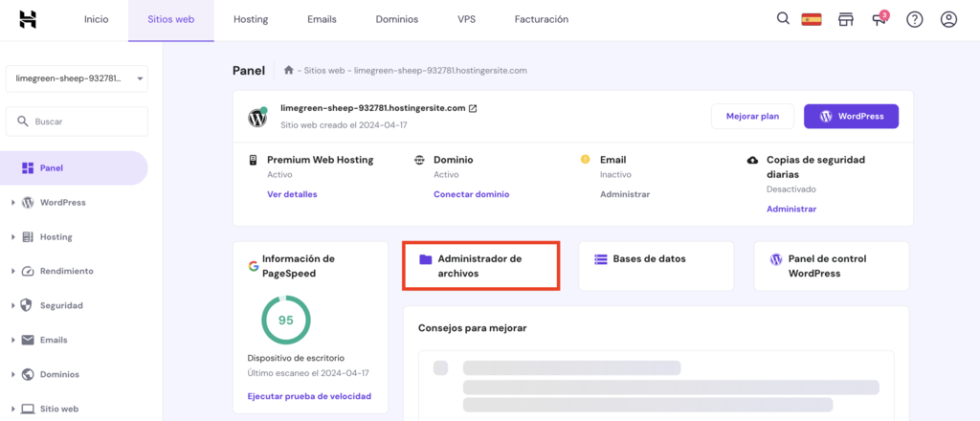Switch to the Hosting top tab

tap(251, 19)
